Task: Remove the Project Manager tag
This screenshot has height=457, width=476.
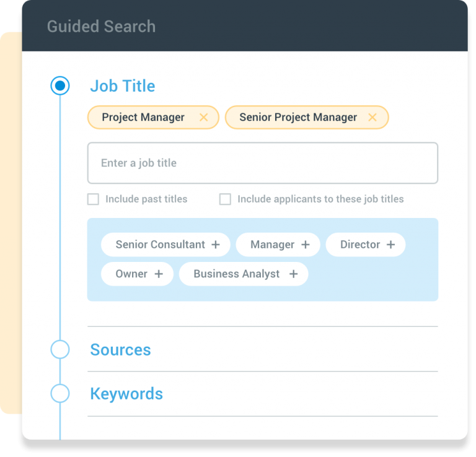Action: pyautogui.click(x=203, y=118)
